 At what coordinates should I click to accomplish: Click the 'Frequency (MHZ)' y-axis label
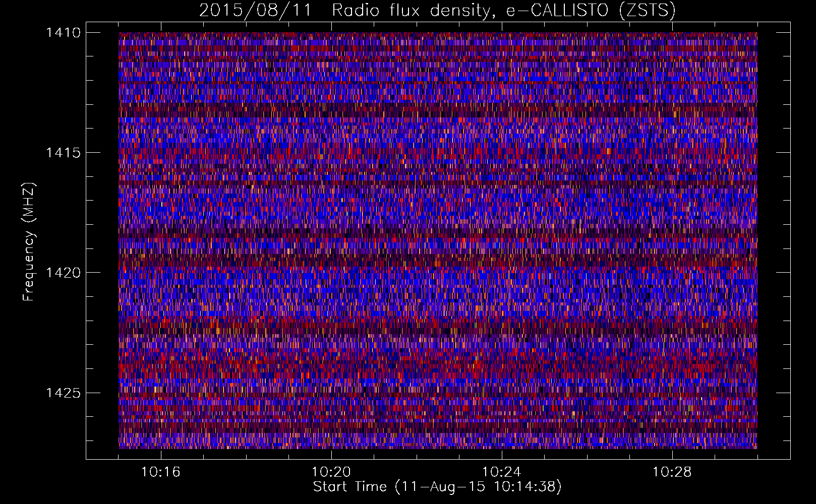29,242
